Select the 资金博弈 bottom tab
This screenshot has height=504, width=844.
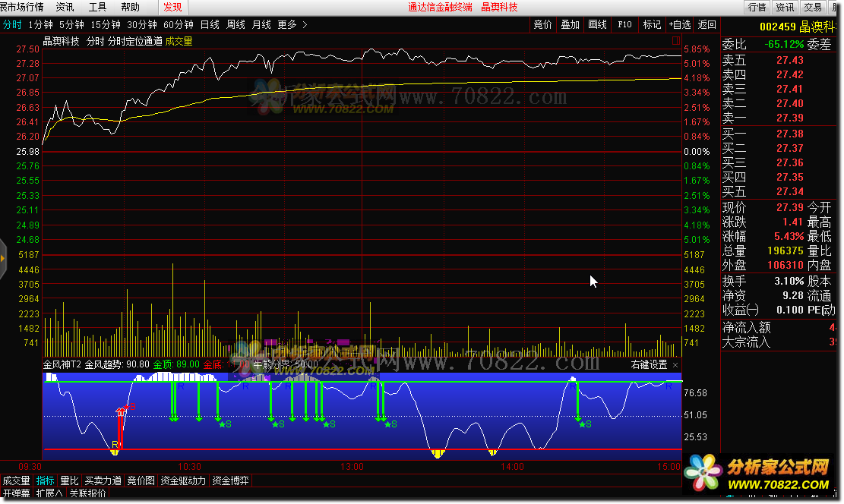pyautogui.click(x=230, y=481)
